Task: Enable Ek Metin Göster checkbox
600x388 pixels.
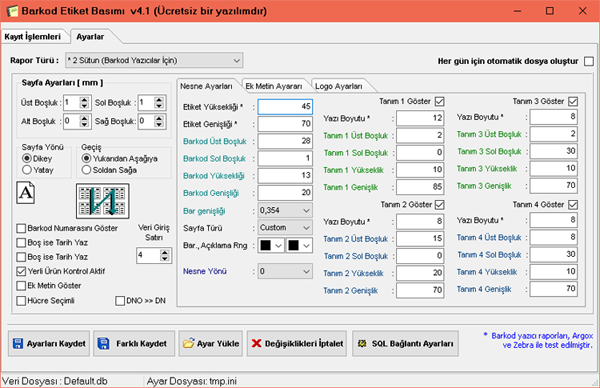Action: [x=21, y=286]
